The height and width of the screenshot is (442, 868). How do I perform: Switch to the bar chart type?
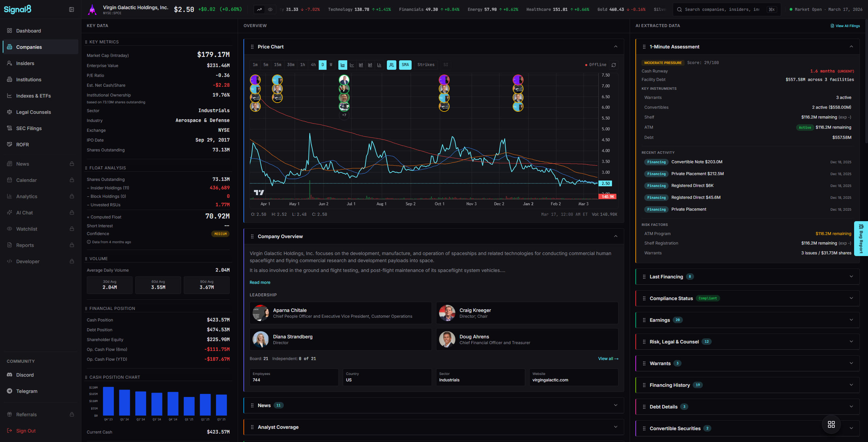point(379,65)
